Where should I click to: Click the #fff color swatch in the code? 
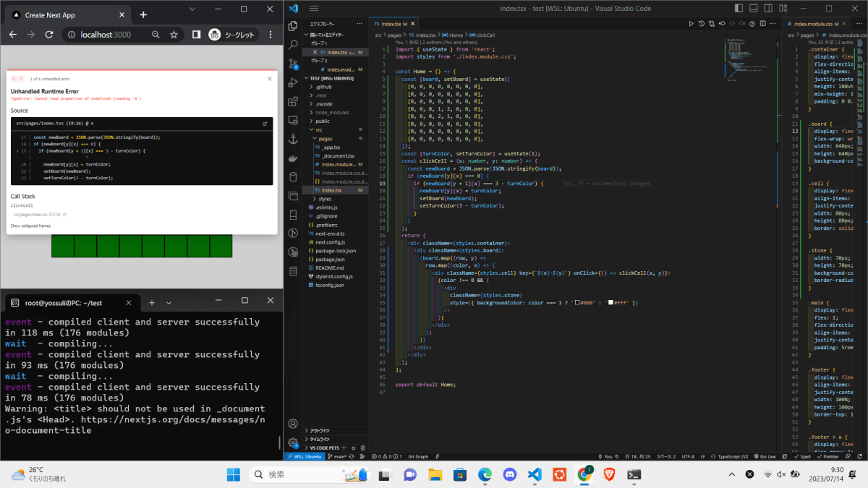click(610, 302)
